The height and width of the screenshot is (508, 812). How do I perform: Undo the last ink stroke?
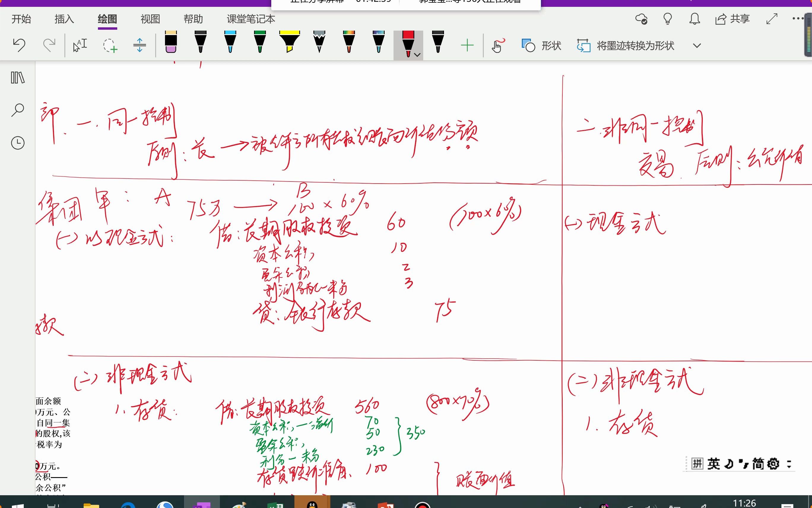pyautogui.click(x=19, y=45)
